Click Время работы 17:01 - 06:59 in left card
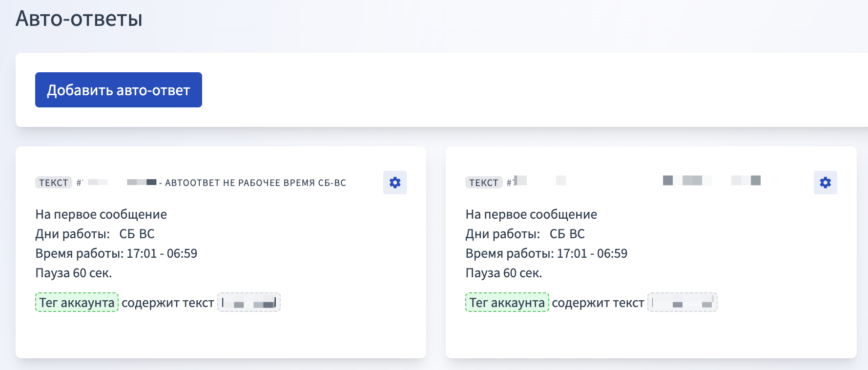 (x=116, y=253)
